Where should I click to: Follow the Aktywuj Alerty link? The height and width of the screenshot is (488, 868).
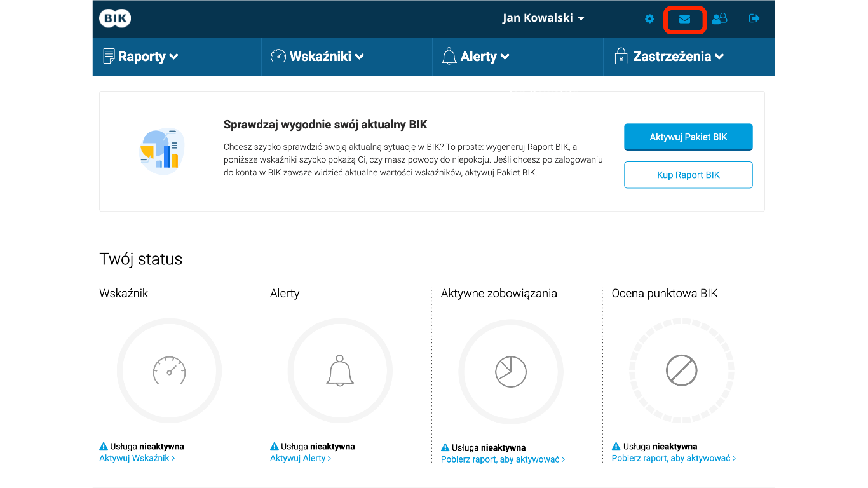click(301, 458)
